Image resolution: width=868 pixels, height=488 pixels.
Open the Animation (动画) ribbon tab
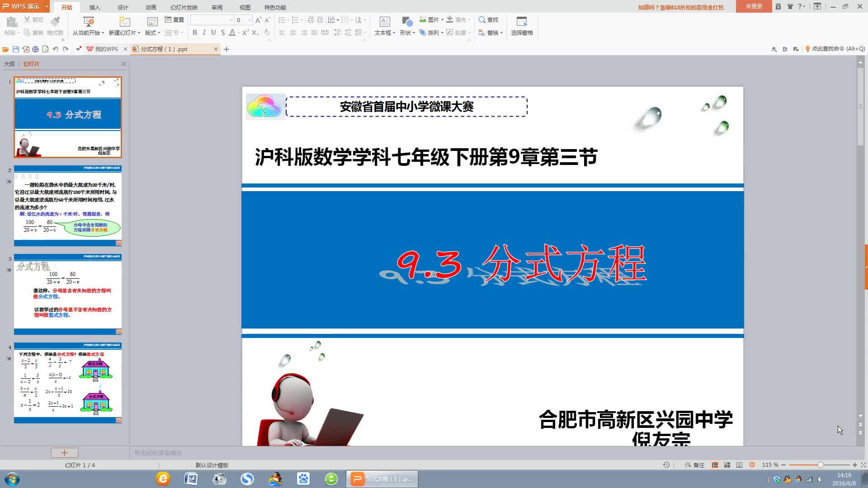coord(151,7)
